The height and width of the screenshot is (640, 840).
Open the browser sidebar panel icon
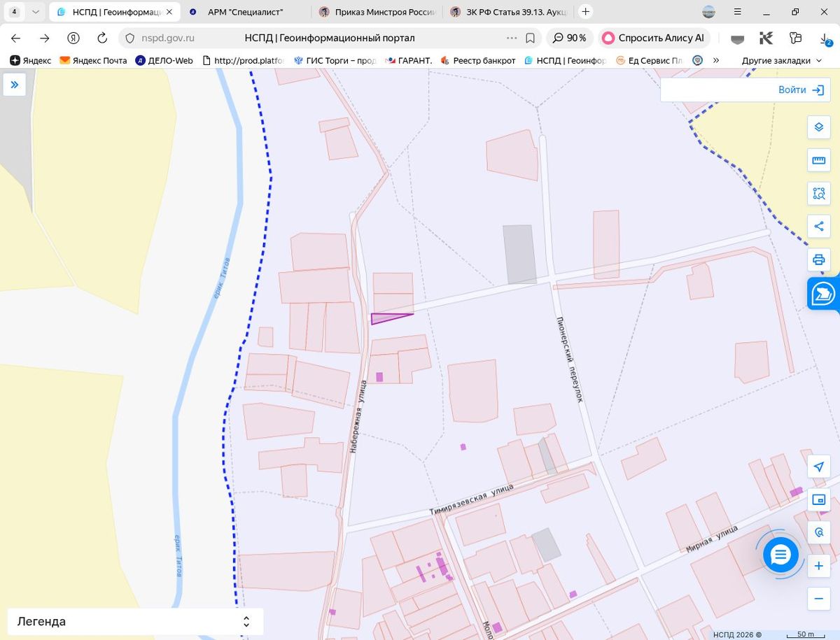tap(794, 38)
